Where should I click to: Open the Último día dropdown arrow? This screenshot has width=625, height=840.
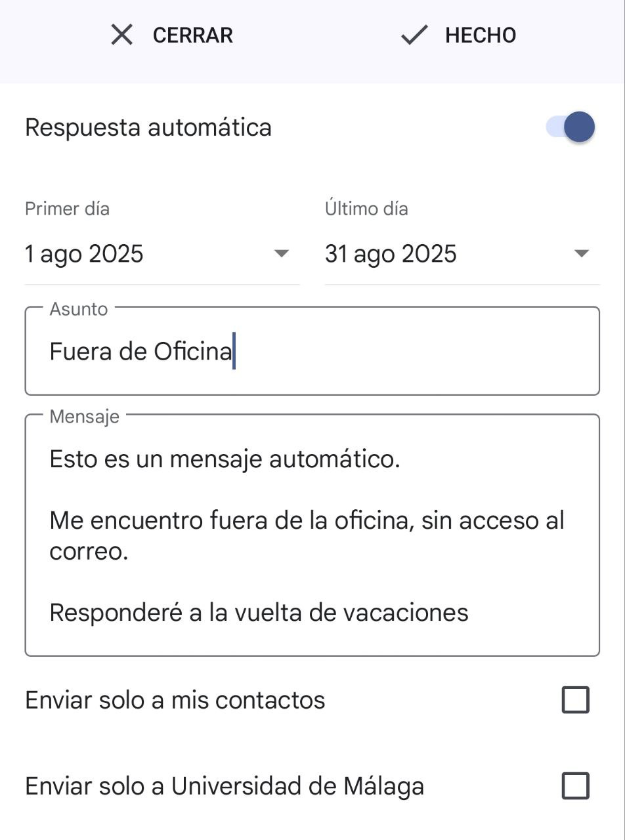point(582,253)
